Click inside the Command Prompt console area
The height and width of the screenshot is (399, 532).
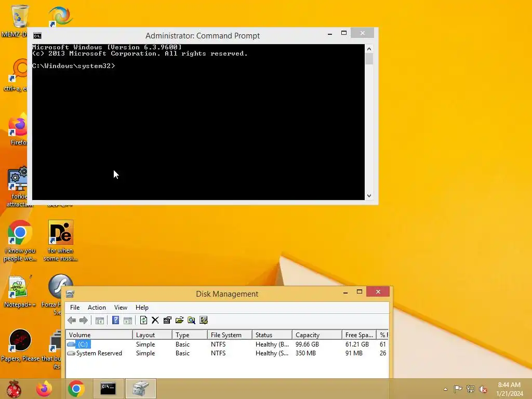click(198, 122)
